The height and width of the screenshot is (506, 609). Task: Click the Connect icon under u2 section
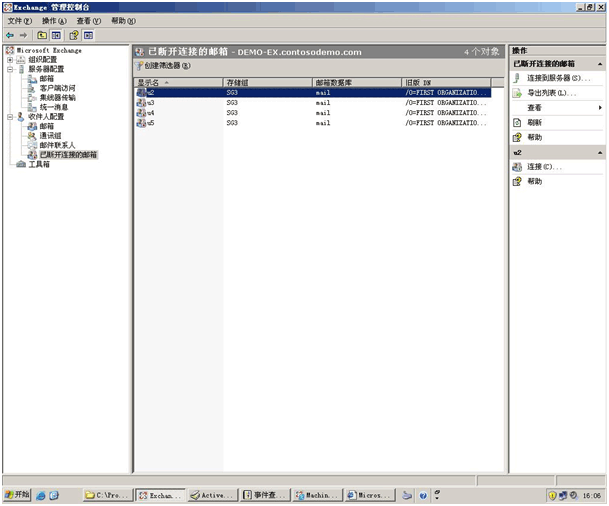[517, 167]
